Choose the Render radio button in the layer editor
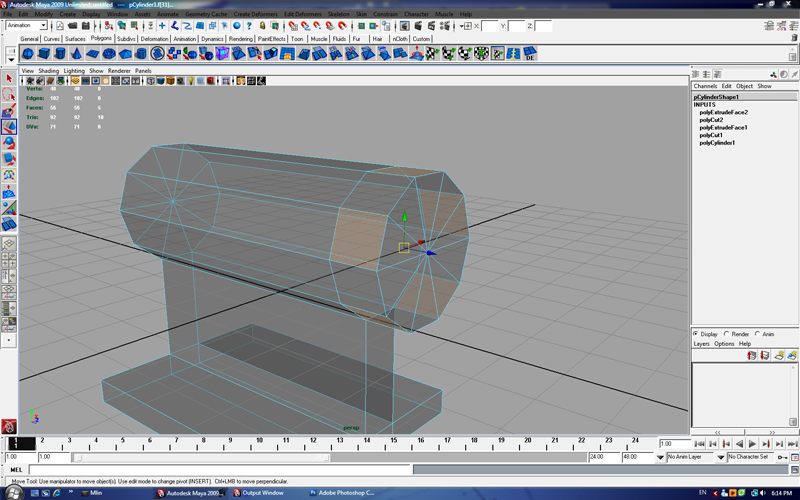This screenshot has width=800, height=500. (x=727, y=334)
